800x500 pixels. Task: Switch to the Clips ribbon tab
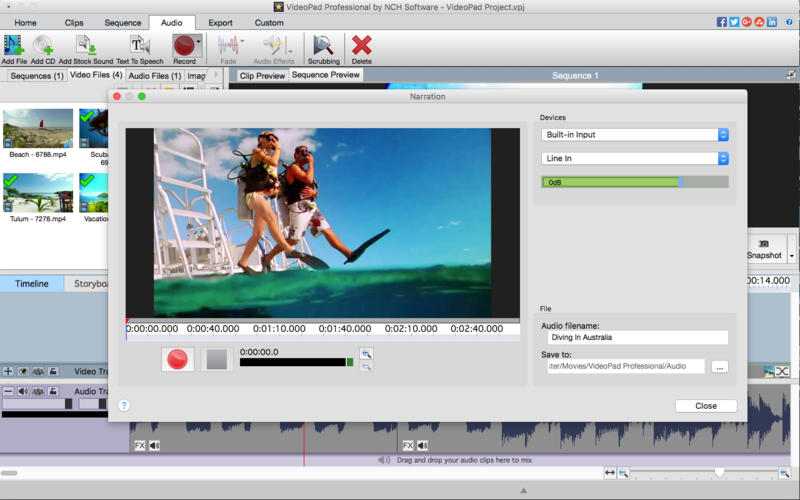click(74, 23)
